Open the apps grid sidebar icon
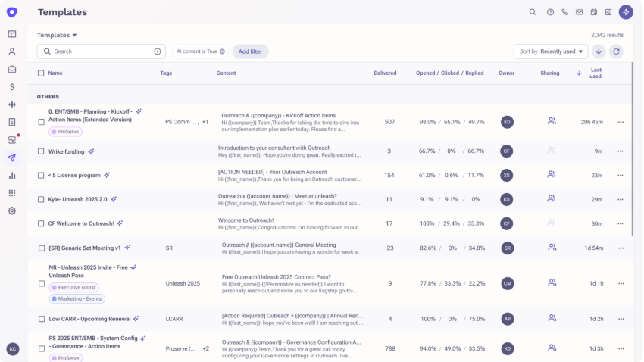 (12, 193)
